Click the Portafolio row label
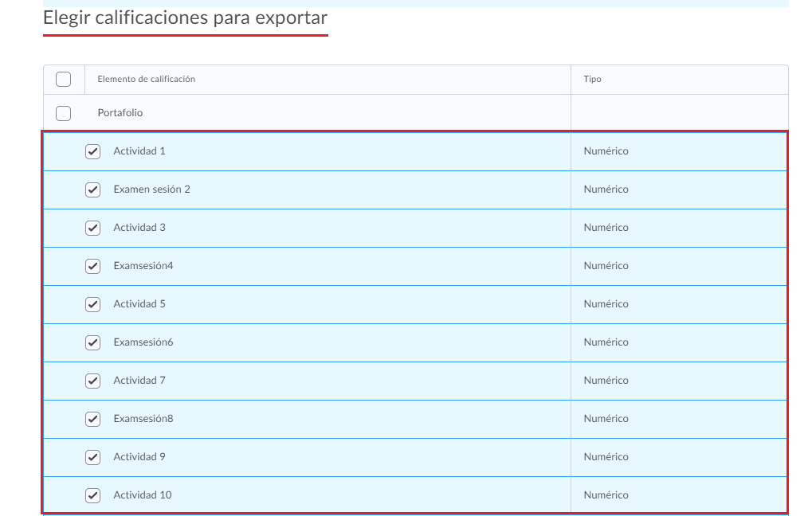Screen dimensions: 812x516 (120, 113)
